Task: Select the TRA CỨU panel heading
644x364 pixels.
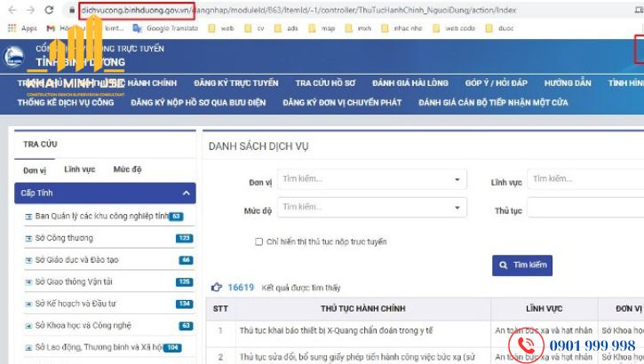Action: (x=40, y=145)
